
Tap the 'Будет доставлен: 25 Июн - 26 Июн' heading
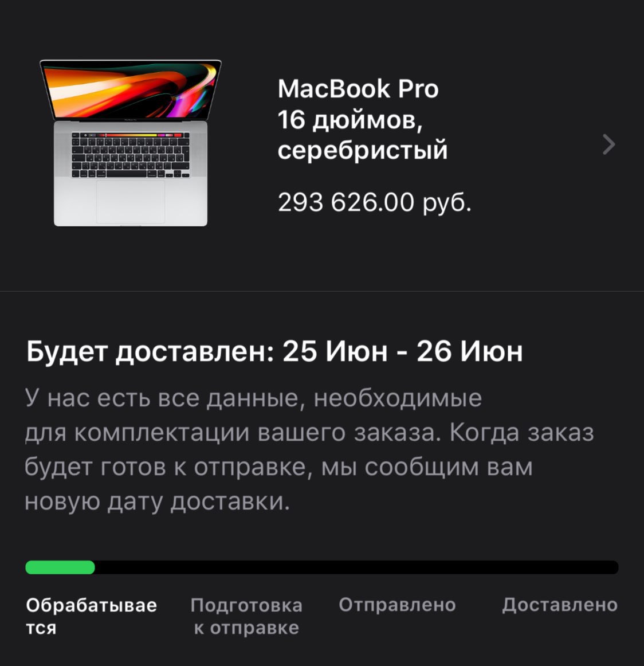(x=274, y=351)
